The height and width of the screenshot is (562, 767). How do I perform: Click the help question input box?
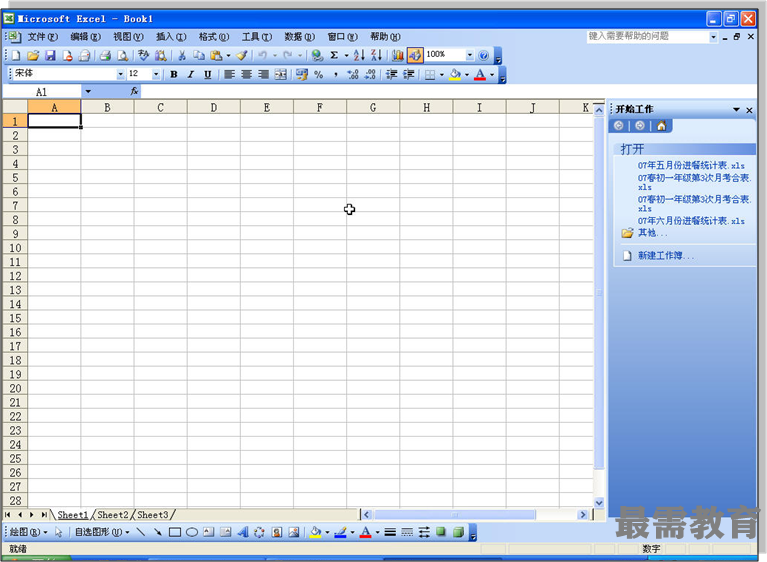(648, 36)
